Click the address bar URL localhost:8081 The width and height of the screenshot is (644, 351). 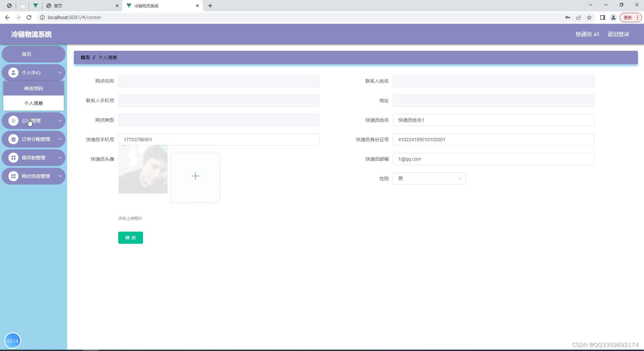(x=74, y=17)
